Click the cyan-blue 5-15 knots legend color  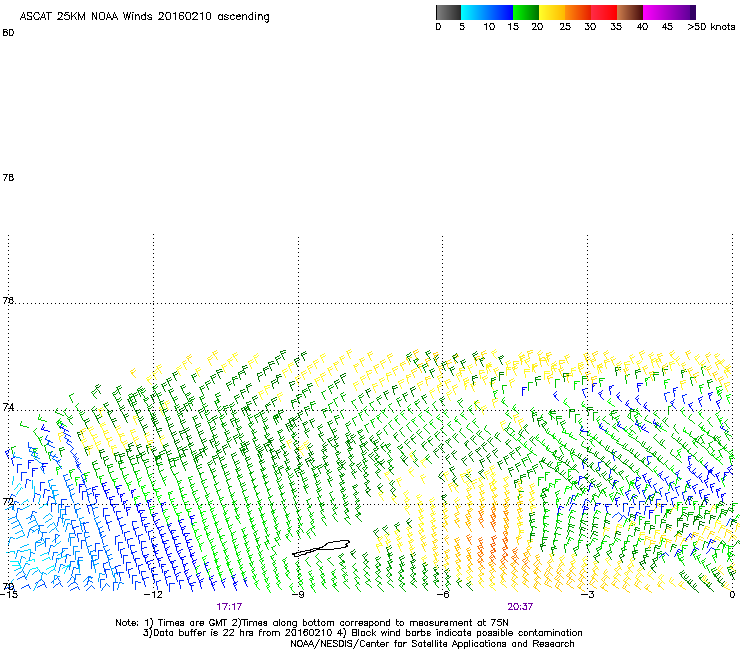tap(487, 12)
